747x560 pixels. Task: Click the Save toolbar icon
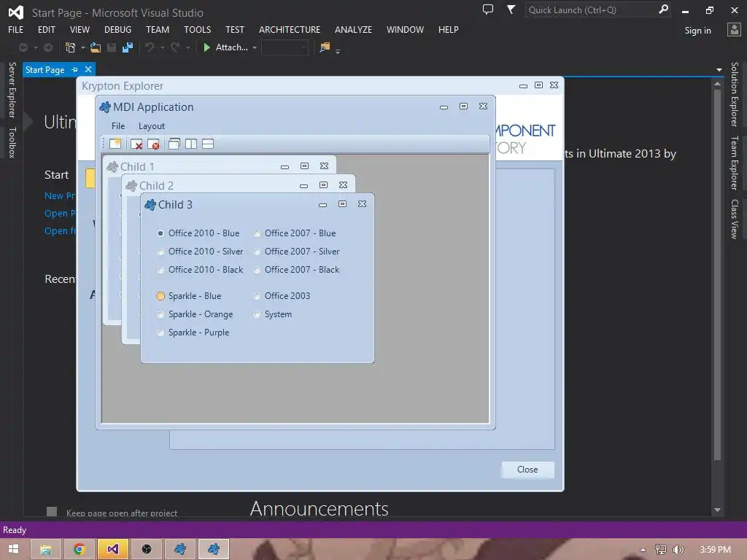click(x=112, y=47)
